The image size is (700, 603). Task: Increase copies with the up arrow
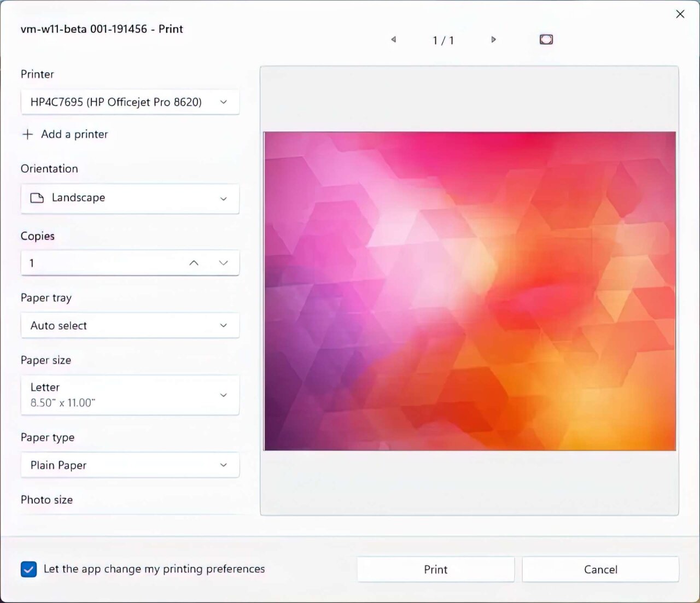[194, 263]
